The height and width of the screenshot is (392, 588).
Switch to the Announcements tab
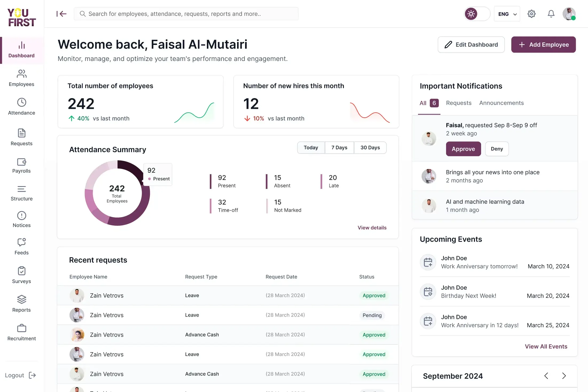[501, 103]
